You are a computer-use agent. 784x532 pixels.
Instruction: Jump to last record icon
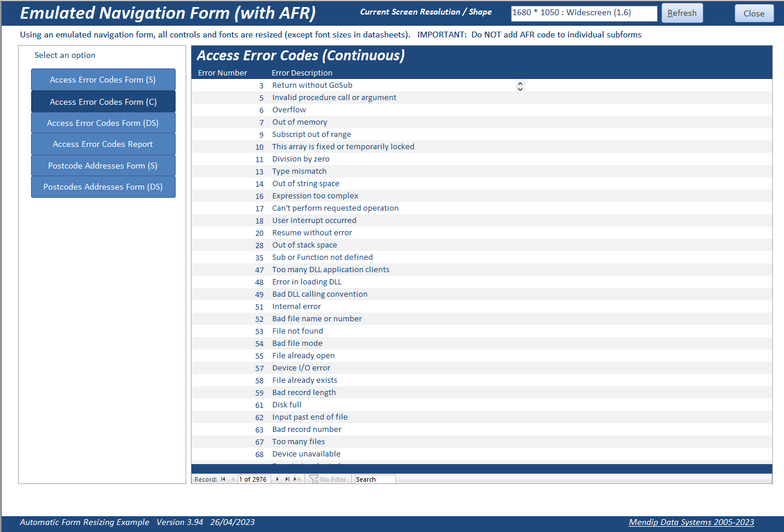pyautogui.click(x=287, y=479)
